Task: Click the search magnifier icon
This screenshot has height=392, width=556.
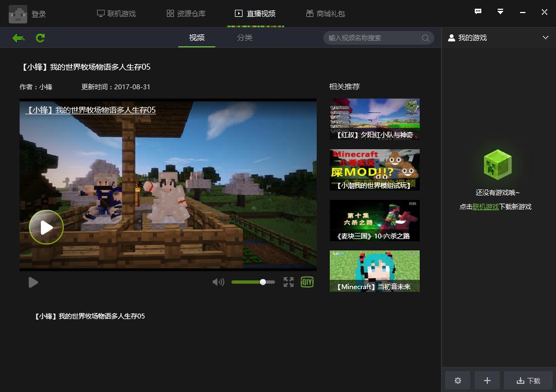Action: click(x=426, y=38)
